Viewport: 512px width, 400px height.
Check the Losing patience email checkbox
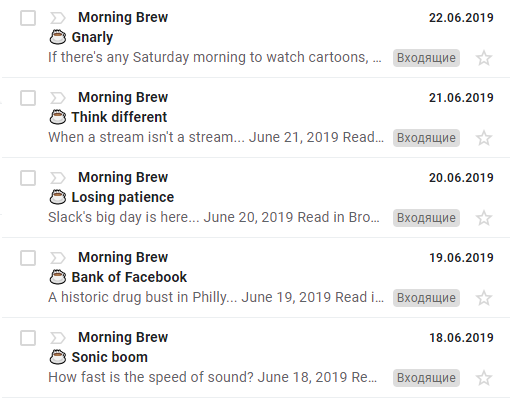tap(28, 178)
